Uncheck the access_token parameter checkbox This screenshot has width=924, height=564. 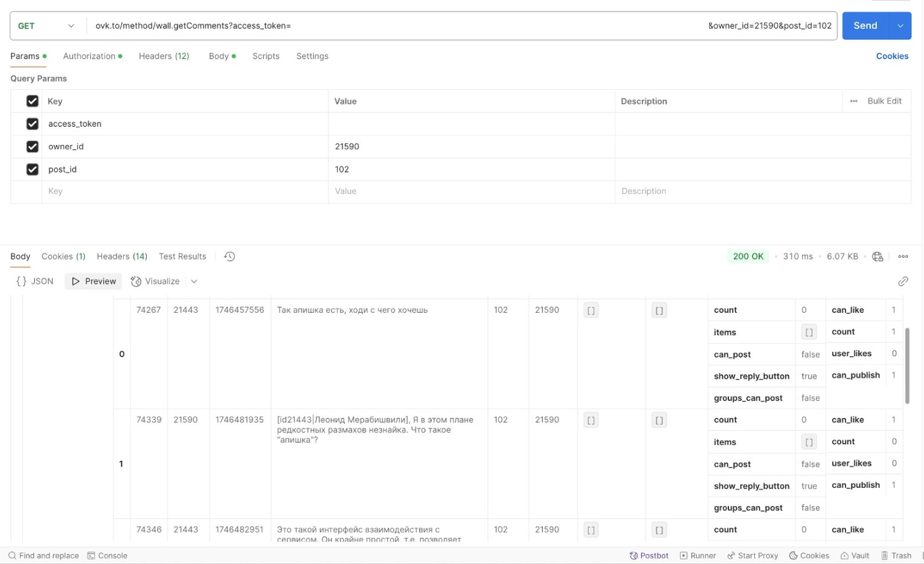point(33,124)
